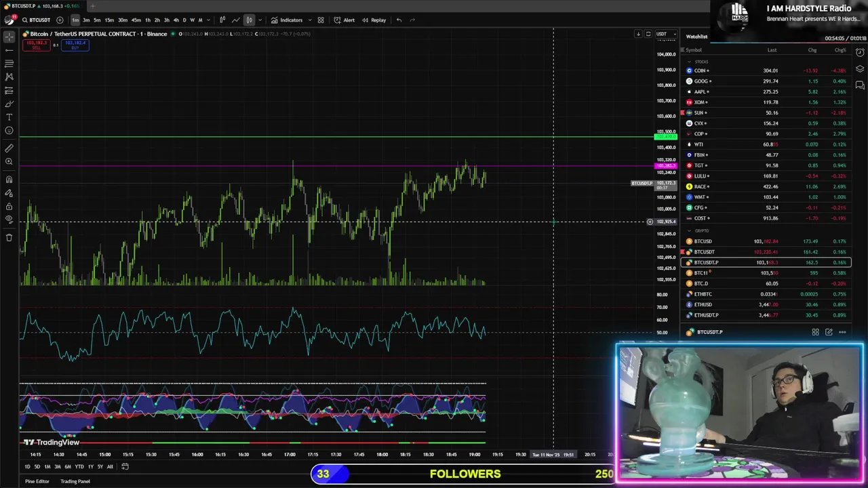The image size is (868, 488).
Task: Select the All date range
Action: tap(110, 466)
